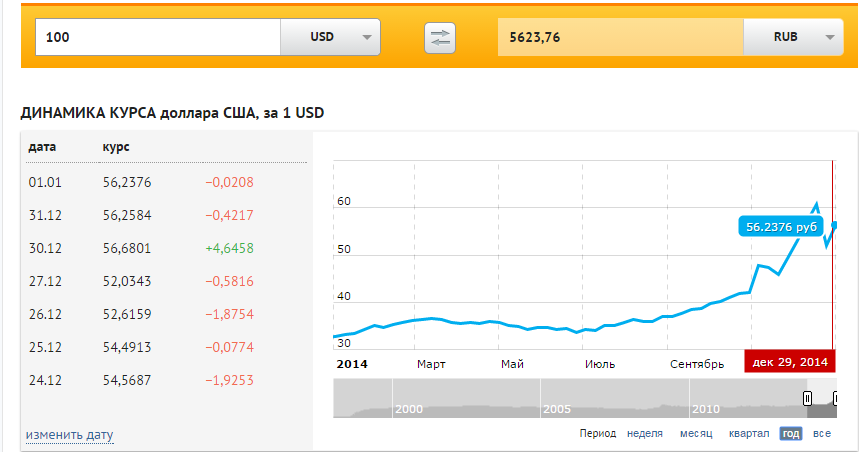859x452 pixels.
Task: Select the 'год' period option
Action: click(791, 433)
